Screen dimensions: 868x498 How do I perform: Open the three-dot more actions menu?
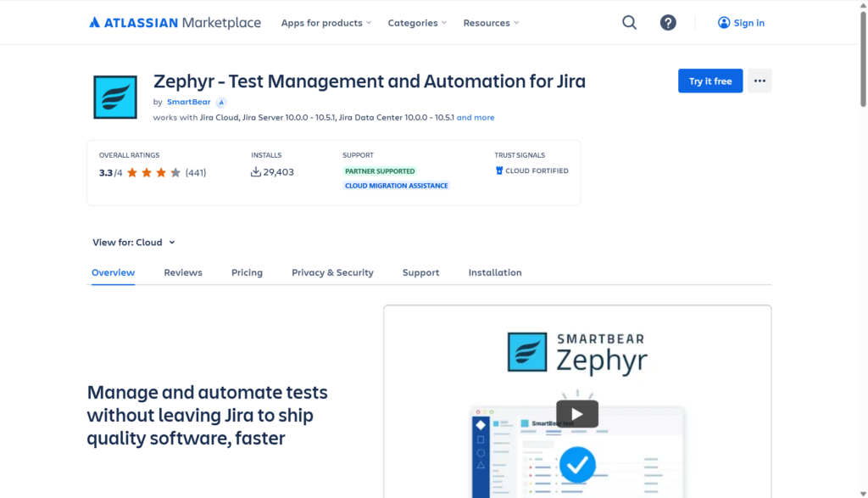(x=759, y=81)
